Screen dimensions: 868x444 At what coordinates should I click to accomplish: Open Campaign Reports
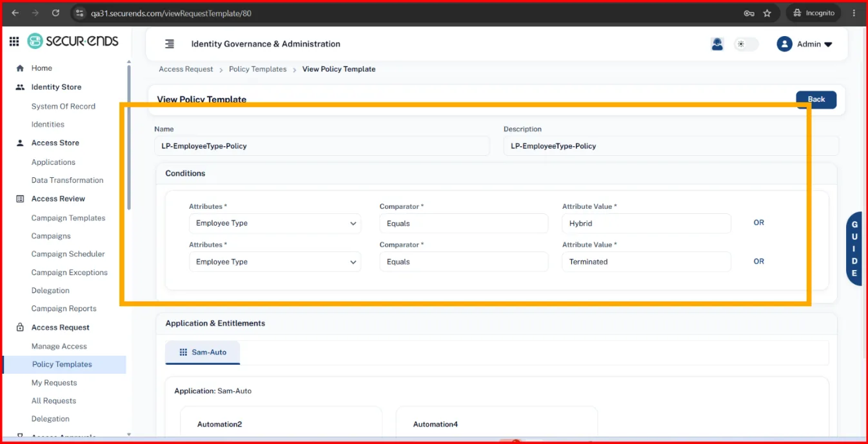coord(64,309)
